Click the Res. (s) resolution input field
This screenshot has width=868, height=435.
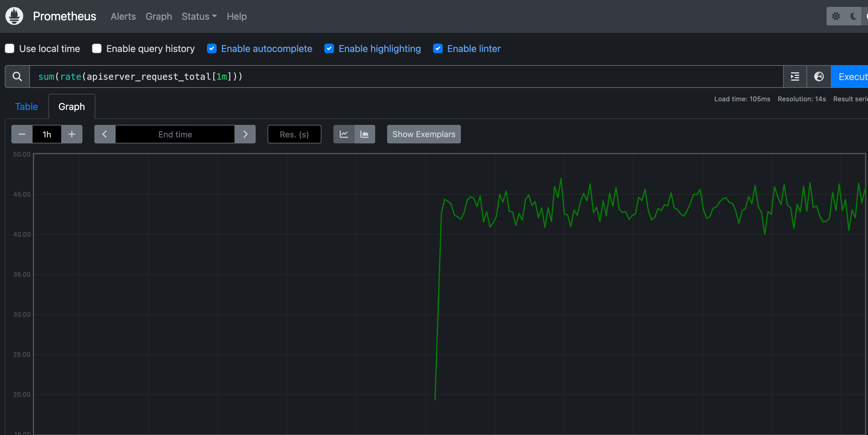294,134
